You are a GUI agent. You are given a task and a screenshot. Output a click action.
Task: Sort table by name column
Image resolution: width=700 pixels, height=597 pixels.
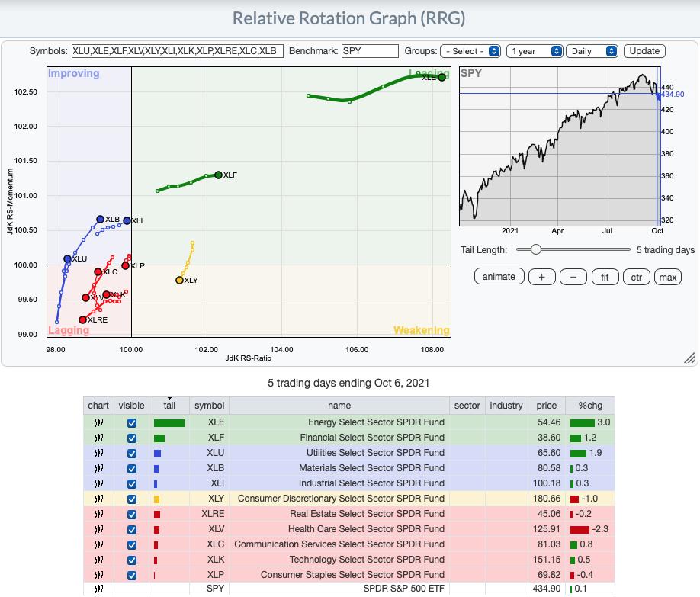pos(339,406)
